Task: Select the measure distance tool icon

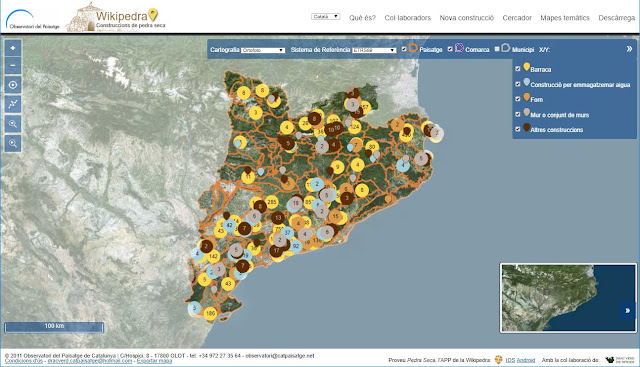Action: coord(13,104)
